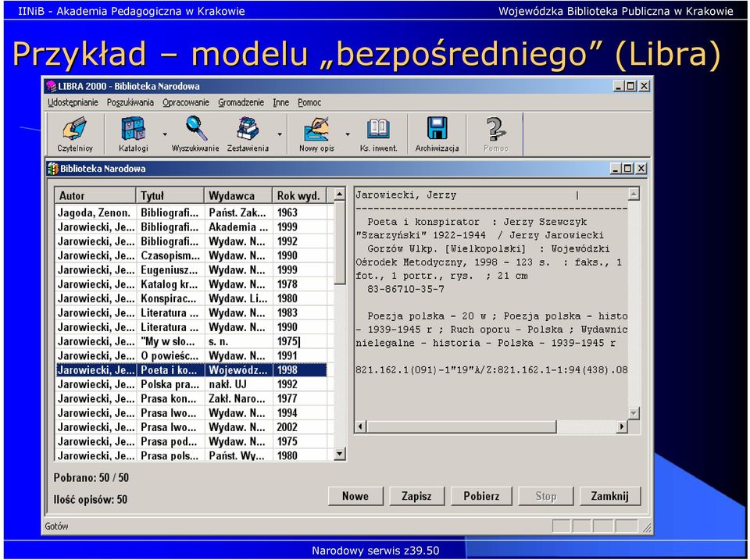The image size is (750, 560).
Task: Click the Biblioteka Narodowa window icon
Action: pyautogui.click(x=53, y=169)
